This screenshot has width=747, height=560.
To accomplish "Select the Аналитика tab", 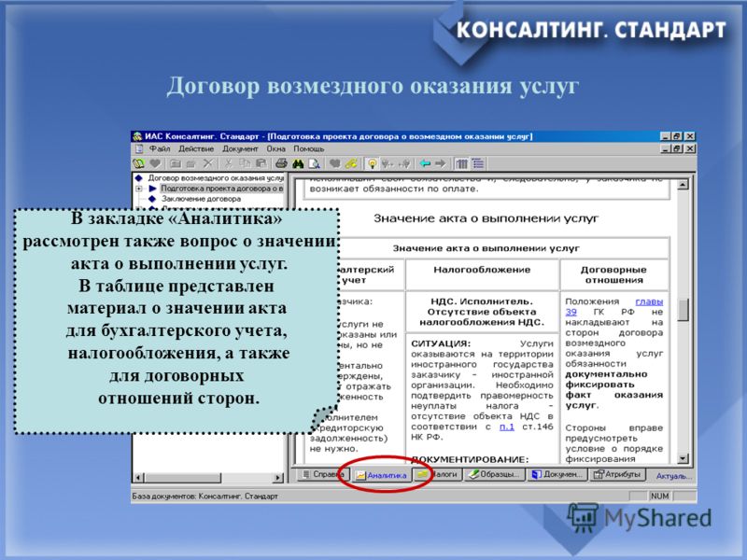I will pyautogui.click(x=381, y=475).
